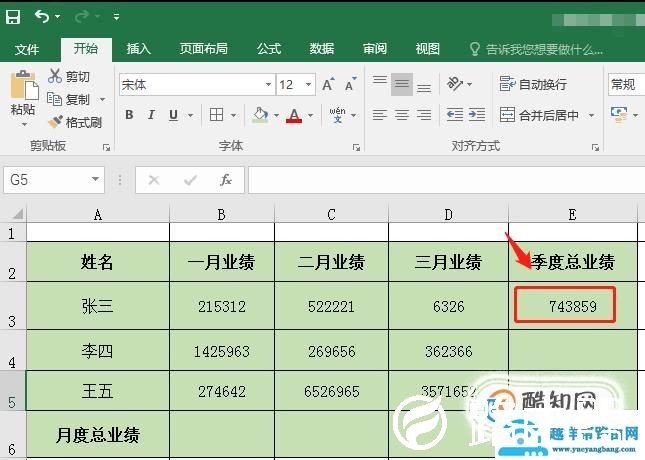Open the 剪贴板 dialog launcher

click(x=107, y=147)
